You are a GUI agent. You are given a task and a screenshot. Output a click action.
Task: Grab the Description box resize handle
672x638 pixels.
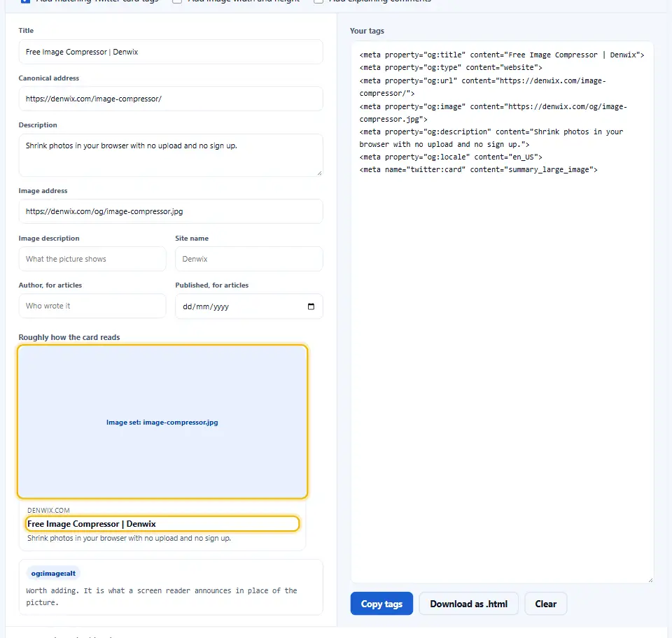(x=319, y=173)
